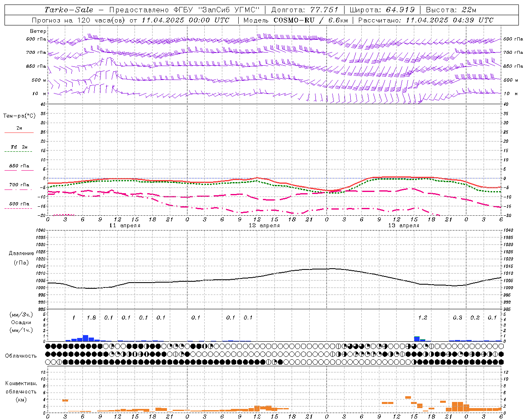Click the Tarko-Sale station title
525x420 pixels.
(x=69, y=10)
